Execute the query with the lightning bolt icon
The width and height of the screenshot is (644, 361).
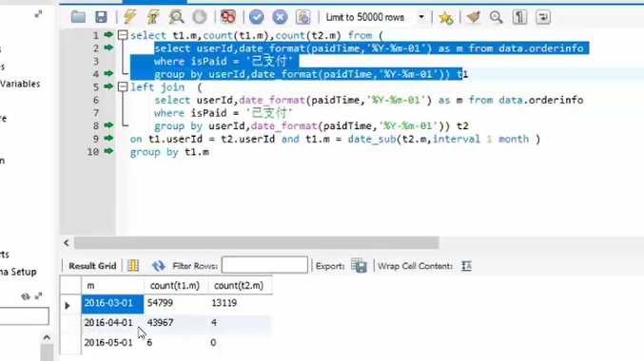(x=129, y=17)
